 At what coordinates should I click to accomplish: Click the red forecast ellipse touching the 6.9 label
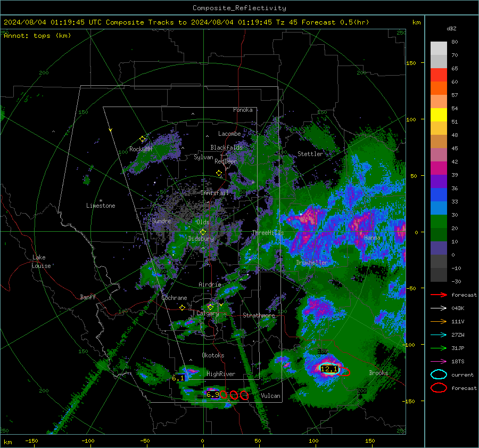[x=224, y=395]
